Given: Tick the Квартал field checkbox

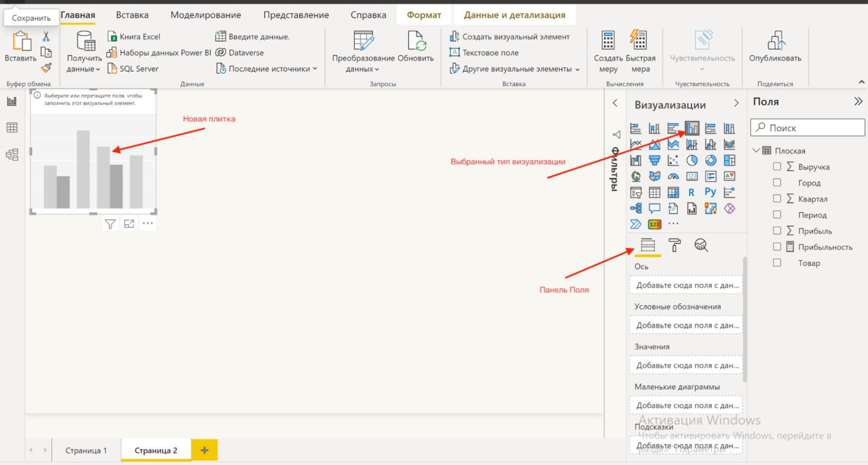Looking at the screenshot, I should (x=777, y=198).
